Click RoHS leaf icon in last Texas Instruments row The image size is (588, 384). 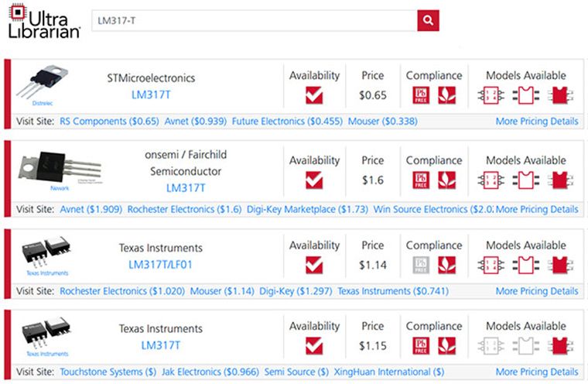[x=447, y=345]
